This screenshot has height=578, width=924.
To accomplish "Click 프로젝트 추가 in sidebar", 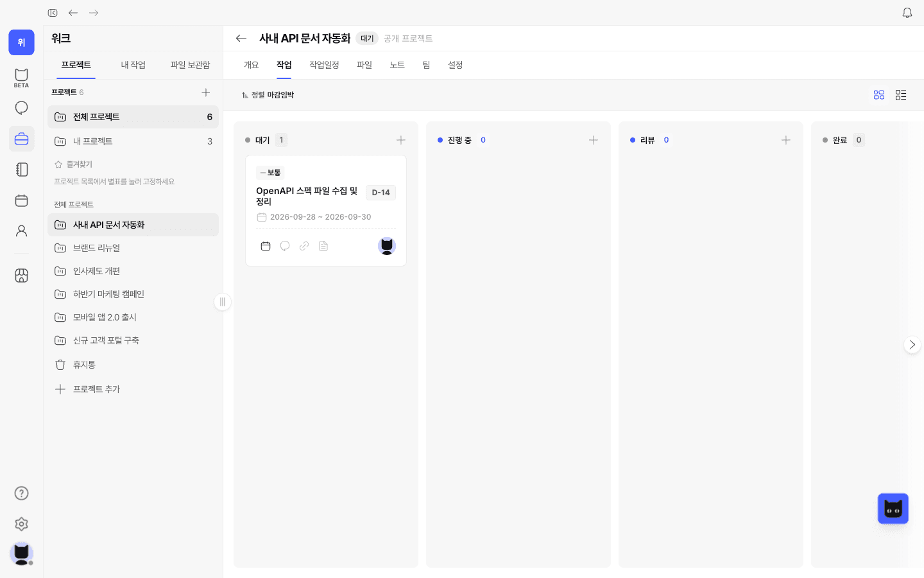I will [133, 389].
